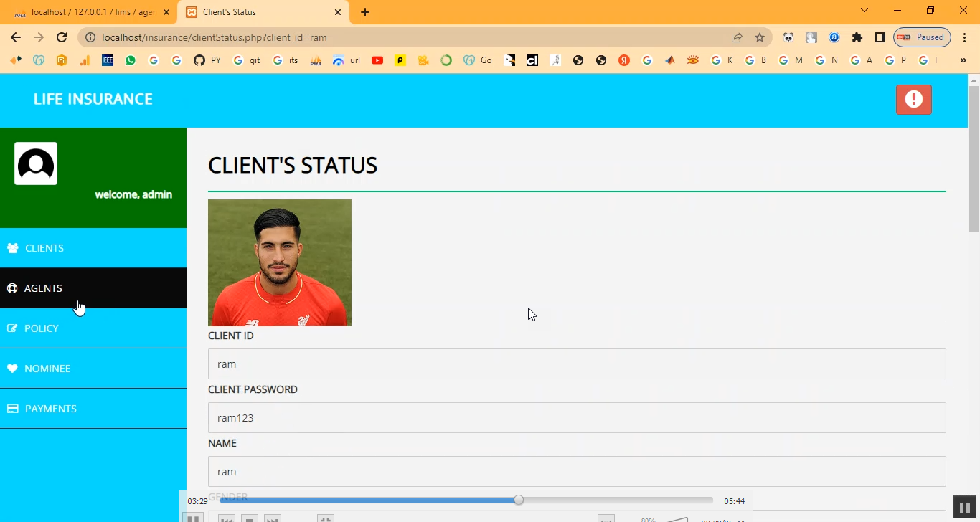This screenshot has width=980, height=522.
Task: Open the browser Extensions puzzle icon
Action: (x=857, y=37)
